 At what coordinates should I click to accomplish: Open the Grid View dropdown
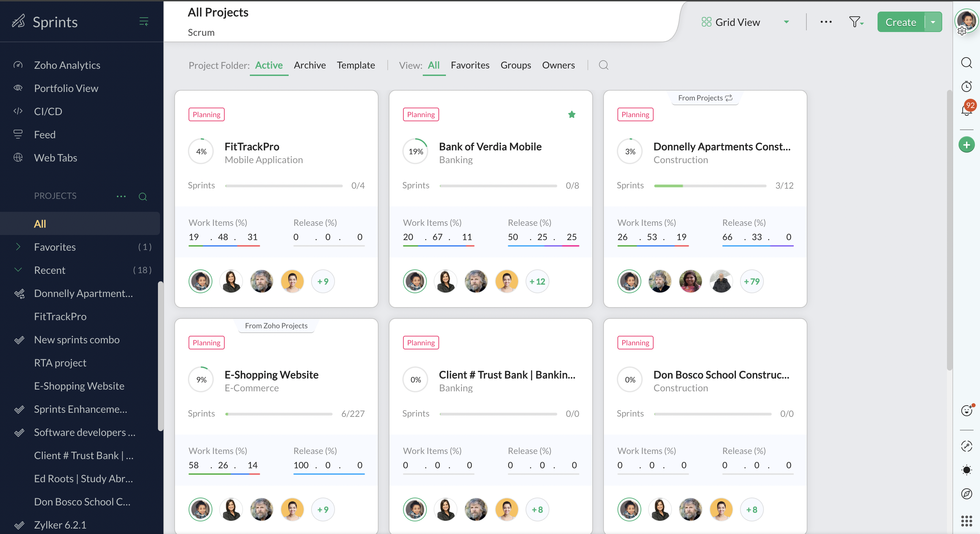[x=786, y=22]
